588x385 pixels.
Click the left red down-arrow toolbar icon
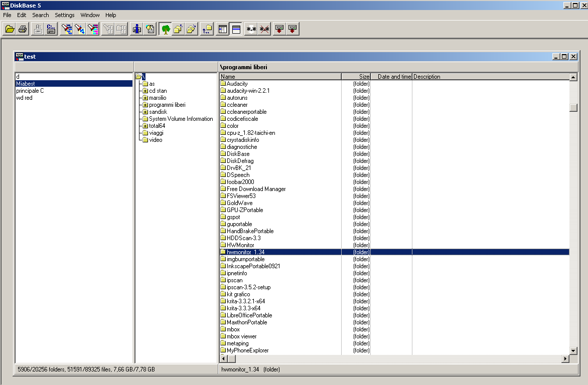point(279,29)
